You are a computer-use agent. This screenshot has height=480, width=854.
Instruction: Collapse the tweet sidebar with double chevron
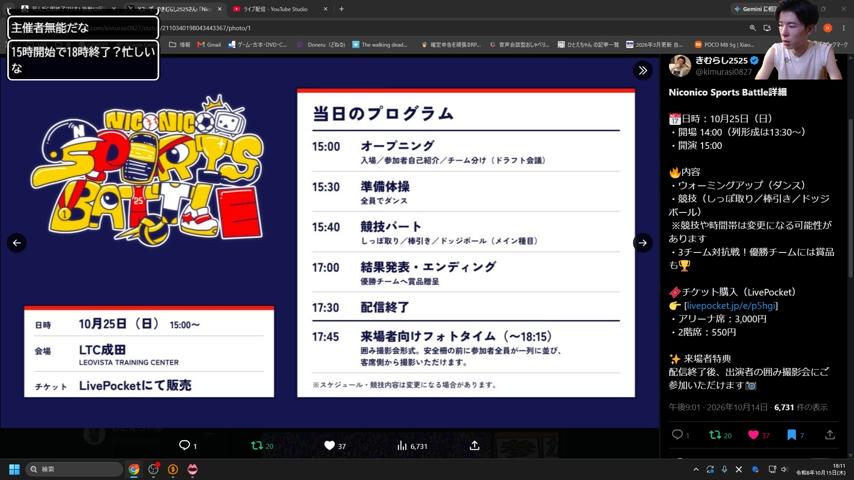(x=643, y=70)
